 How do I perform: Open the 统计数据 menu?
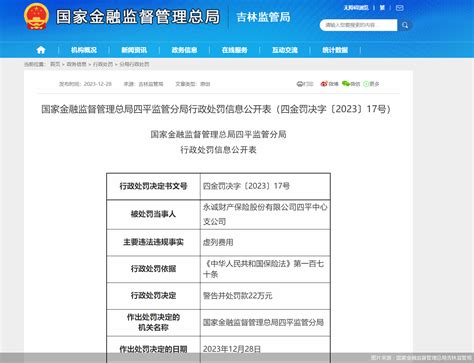pos(335,50)
